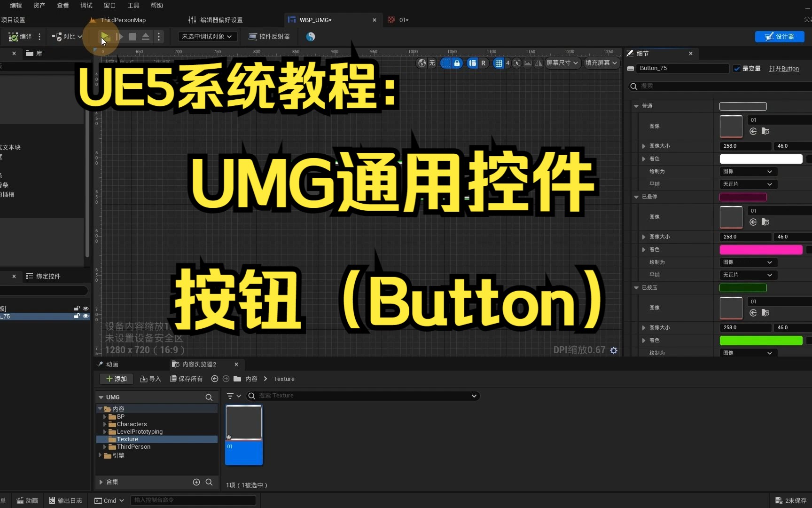This screenshot has width=812, height=508.
Task: Click Details panel search field
Action: coord(724,86)
